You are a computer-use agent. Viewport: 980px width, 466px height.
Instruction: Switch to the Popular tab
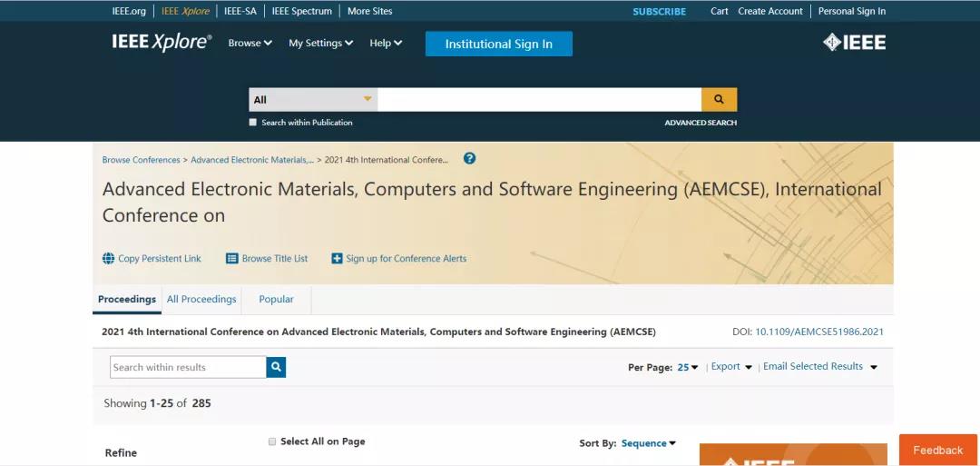(276, 299)
